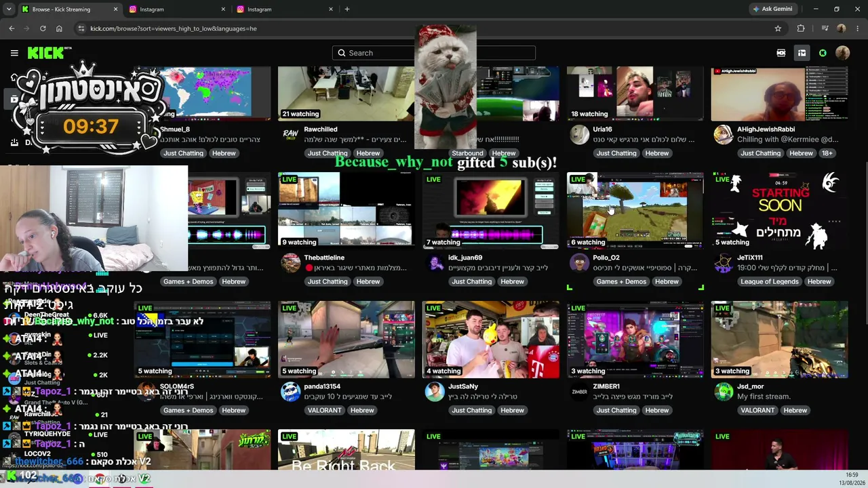The height and width of the screenshot is (488, 868).
Task: Select Hebrew tag under Thebattleline
Action: tap(368, 282)
